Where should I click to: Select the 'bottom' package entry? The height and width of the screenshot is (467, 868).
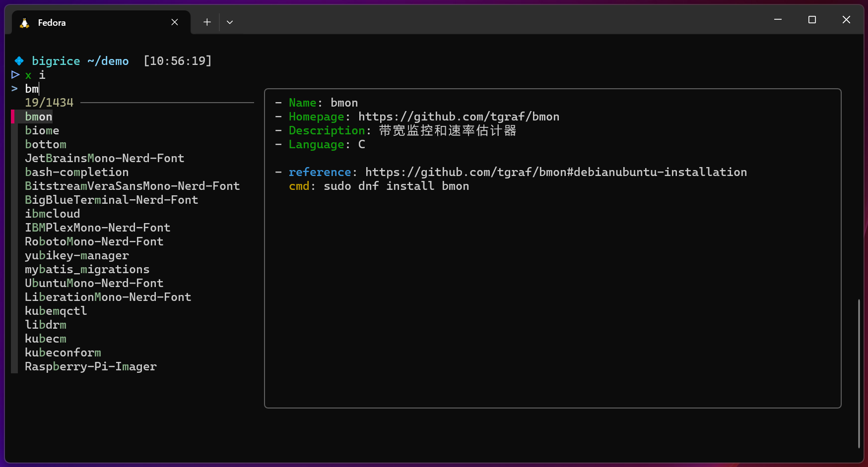coord(45,144)
